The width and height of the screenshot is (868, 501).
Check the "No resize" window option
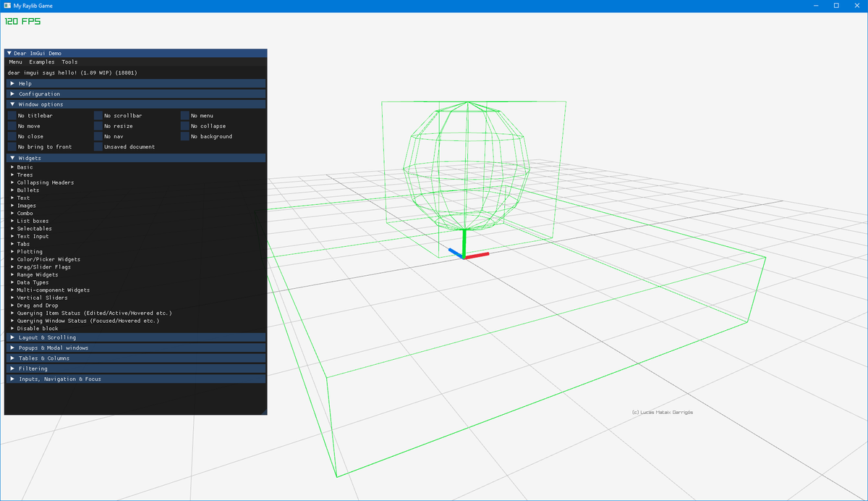99,125
